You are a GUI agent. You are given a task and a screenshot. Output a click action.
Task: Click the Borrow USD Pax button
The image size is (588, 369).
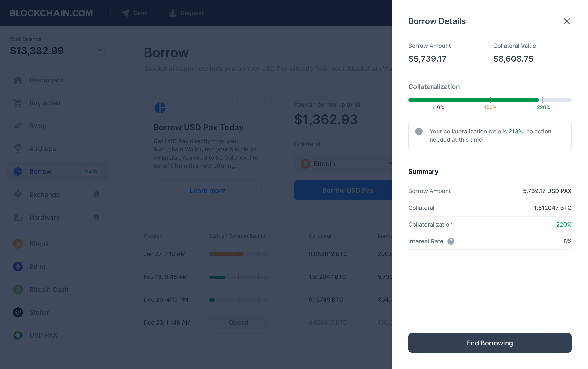tap(348, 190)
